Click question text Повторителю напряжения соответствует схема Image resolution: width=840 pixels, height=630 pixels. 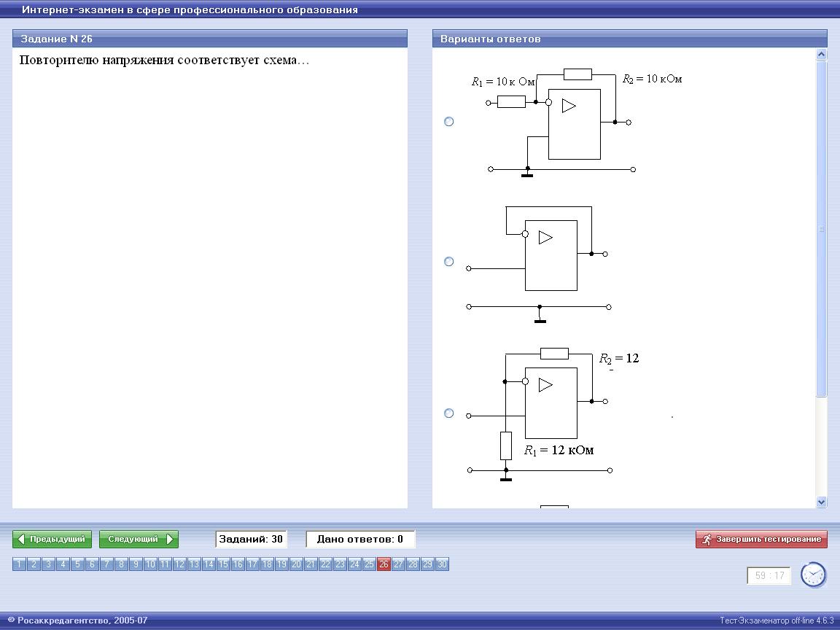(x=165, y=60)
